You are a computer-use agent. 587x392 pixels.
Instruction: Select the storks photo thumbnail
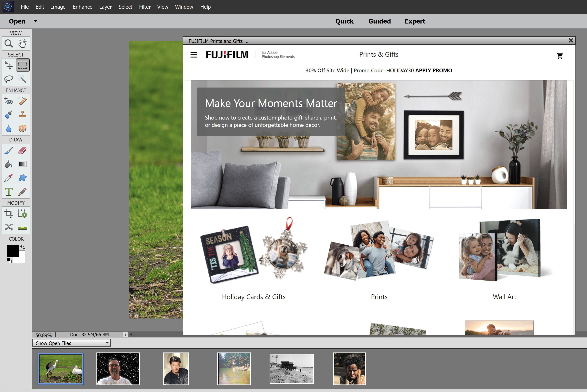60,369
